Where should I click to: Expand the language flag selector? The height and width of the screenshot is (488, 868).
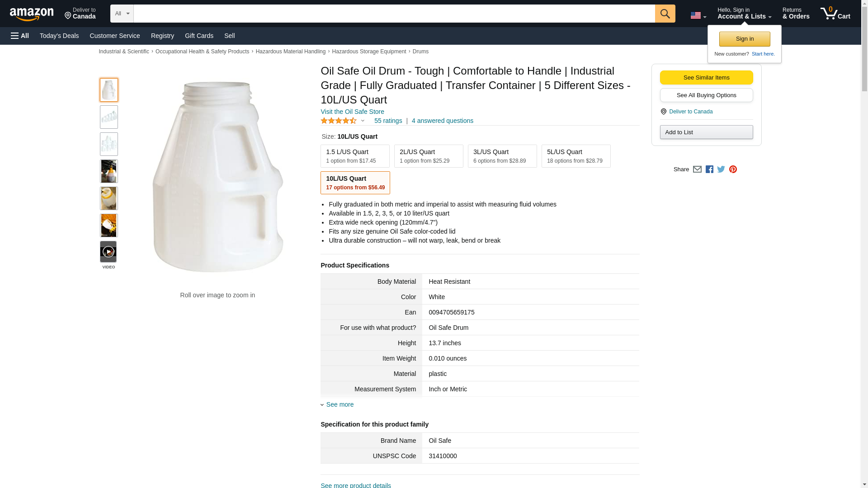coord(698,15)
